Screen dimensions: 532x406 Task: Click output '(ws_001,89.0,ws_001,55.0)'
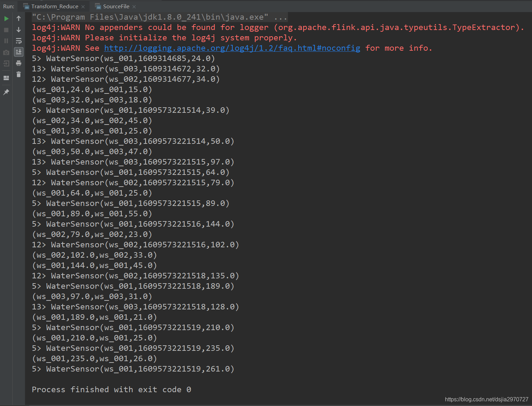pos(92,214)
